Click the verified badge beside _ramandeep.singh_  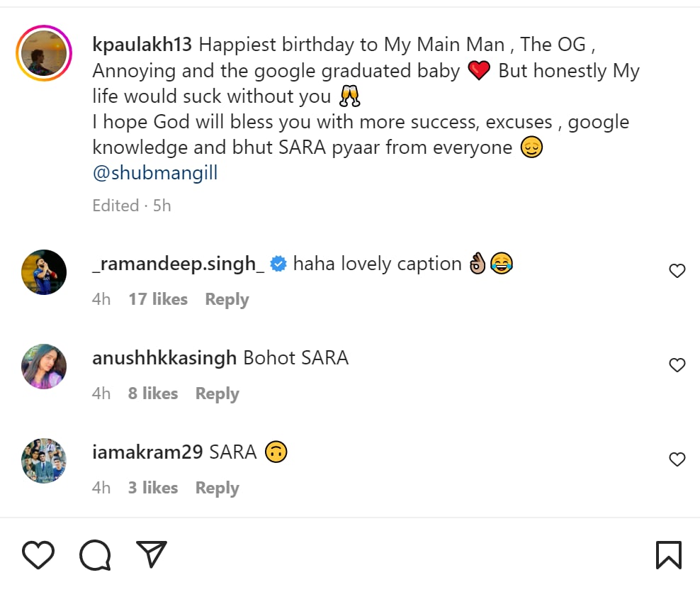pos(279,264)
